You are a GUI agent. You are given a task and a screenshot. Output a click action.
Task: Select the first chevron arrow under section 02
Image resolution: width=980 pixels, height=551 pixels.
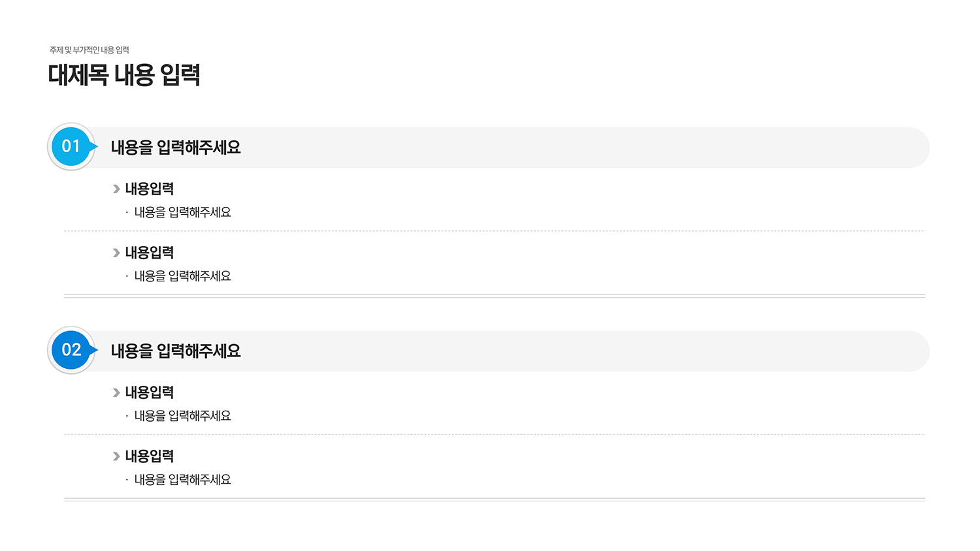116,392
